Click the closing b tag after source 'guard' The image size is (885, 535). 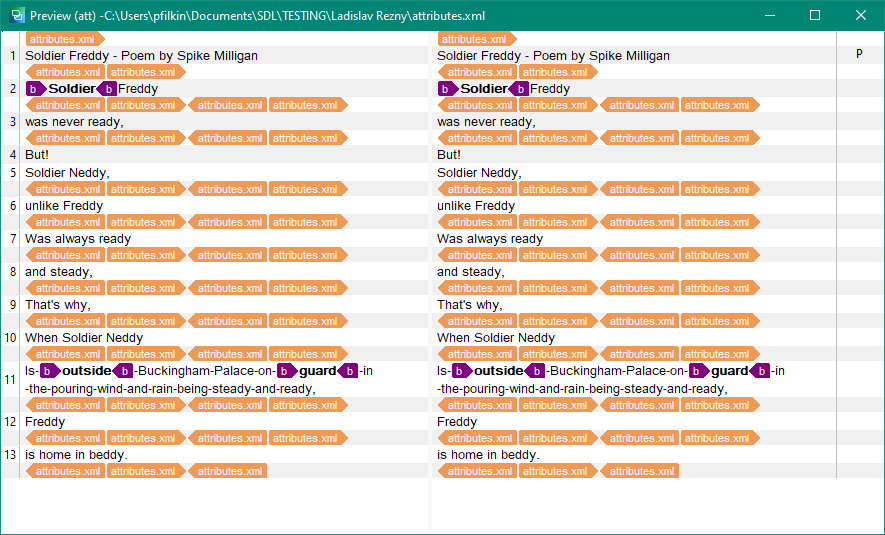pos(348,371)
